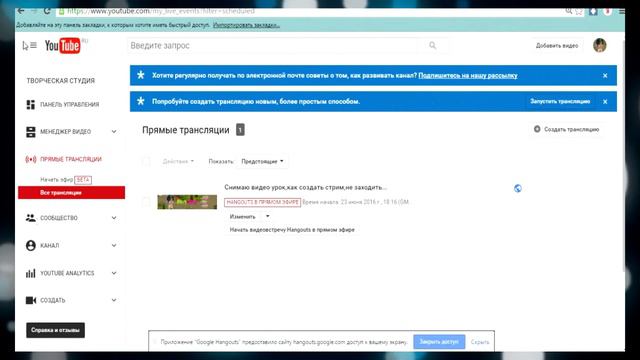
Task: Expand the YouTube Analytics chevron
Action: (114, 273)
